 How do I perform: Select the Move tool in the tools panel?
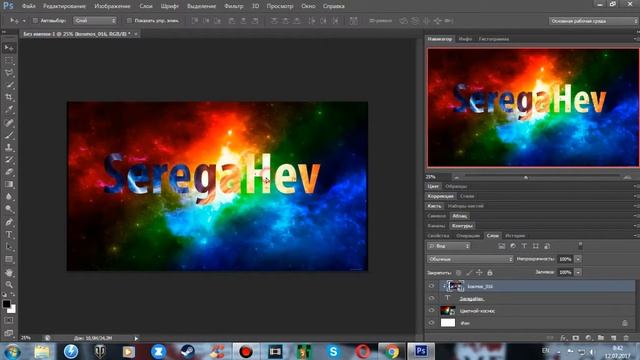(x=9, y=48)
